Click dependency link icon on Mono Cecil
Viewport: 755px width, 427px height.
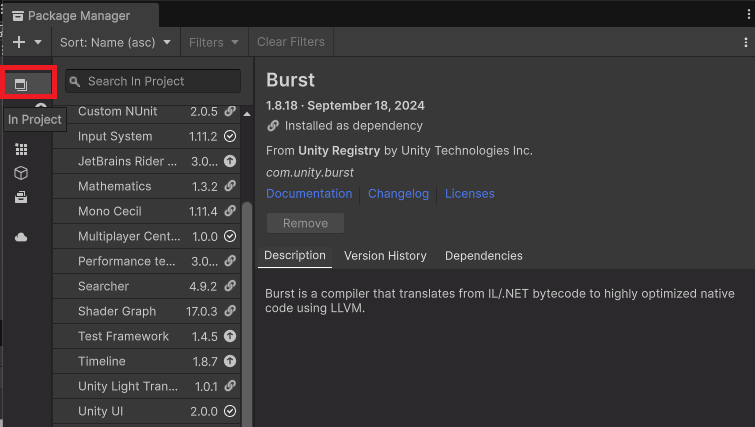(x=230, y=211)
